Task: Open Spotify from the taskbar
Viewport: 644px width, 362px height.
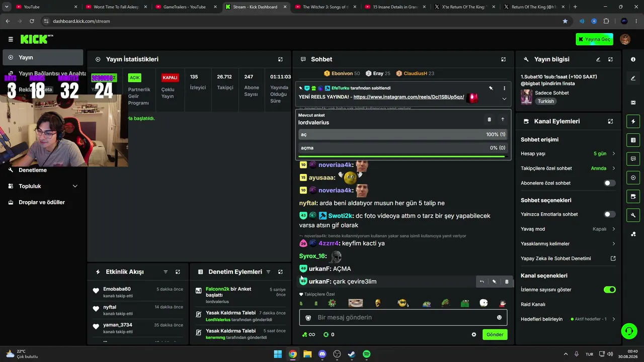Action: click(x=367, y=354)
